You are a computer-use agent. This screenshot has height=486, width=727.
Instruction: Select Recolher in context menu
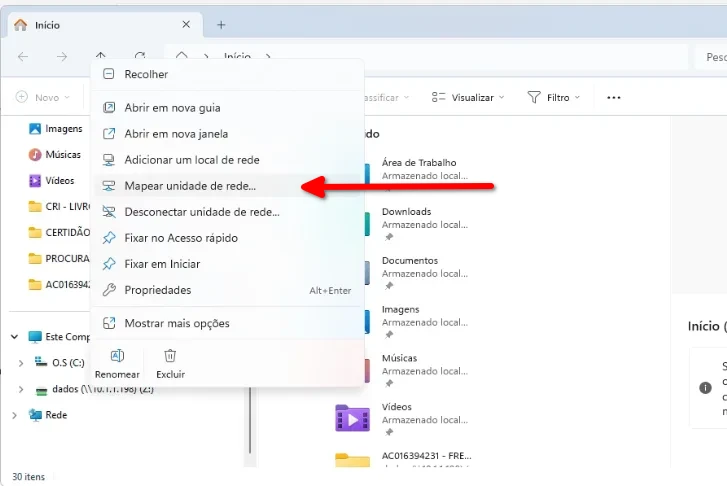227,74
